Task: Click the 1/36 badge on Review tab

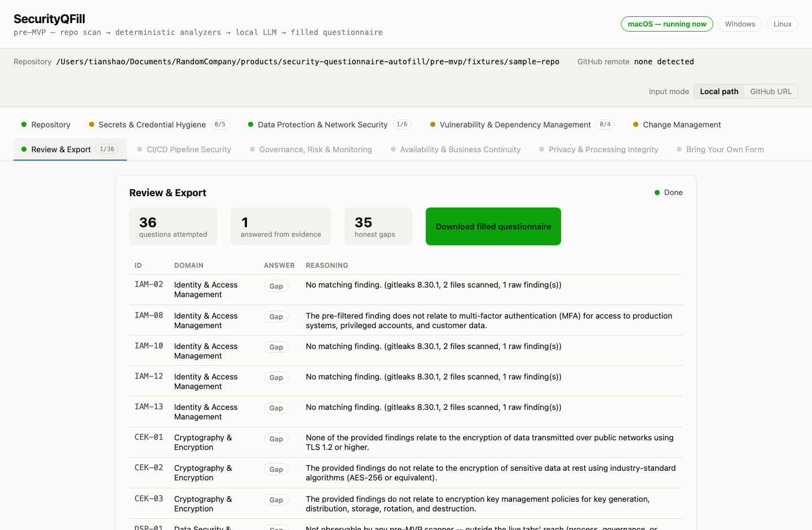Action: point(107,149)
